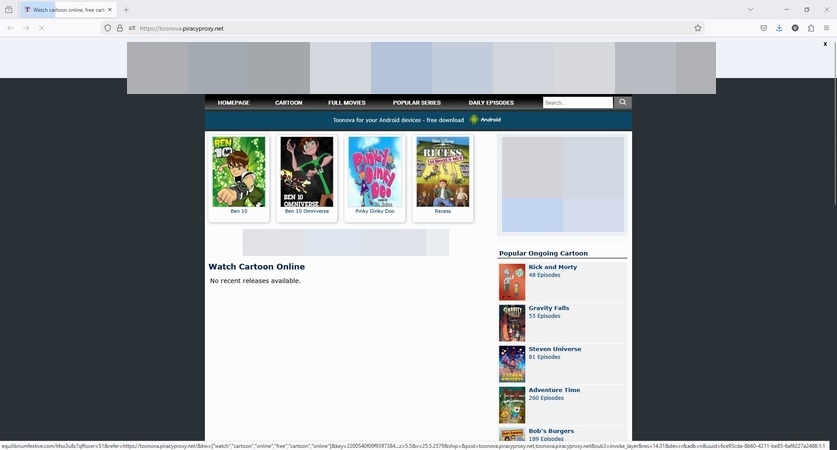Open the Rick and Morty link

(552, 267)
